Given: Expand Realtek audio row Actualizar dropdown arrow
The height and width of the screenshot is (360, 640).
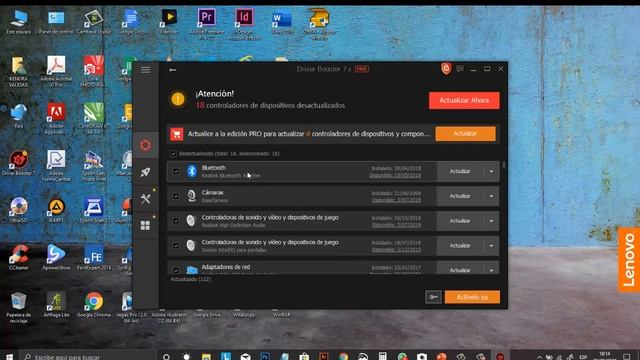Looking at the screenshot, I should coord(491,221).
